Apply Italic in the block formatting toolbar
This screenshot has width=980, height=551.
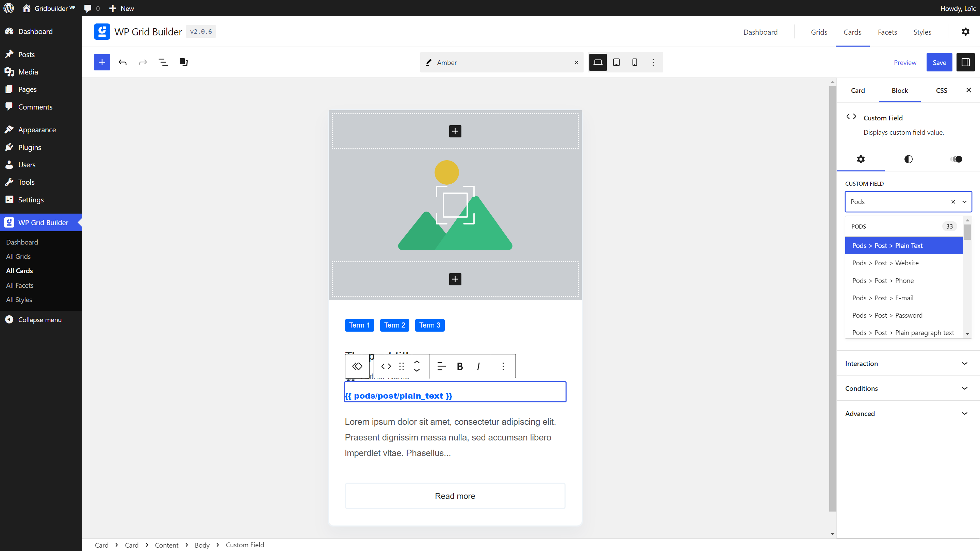[478, 366]
